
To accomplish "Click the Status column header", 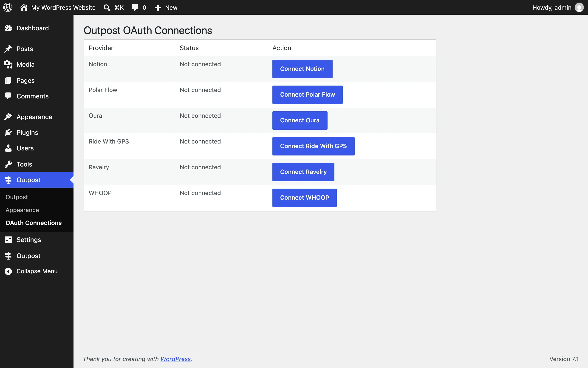I will (189, 48).
